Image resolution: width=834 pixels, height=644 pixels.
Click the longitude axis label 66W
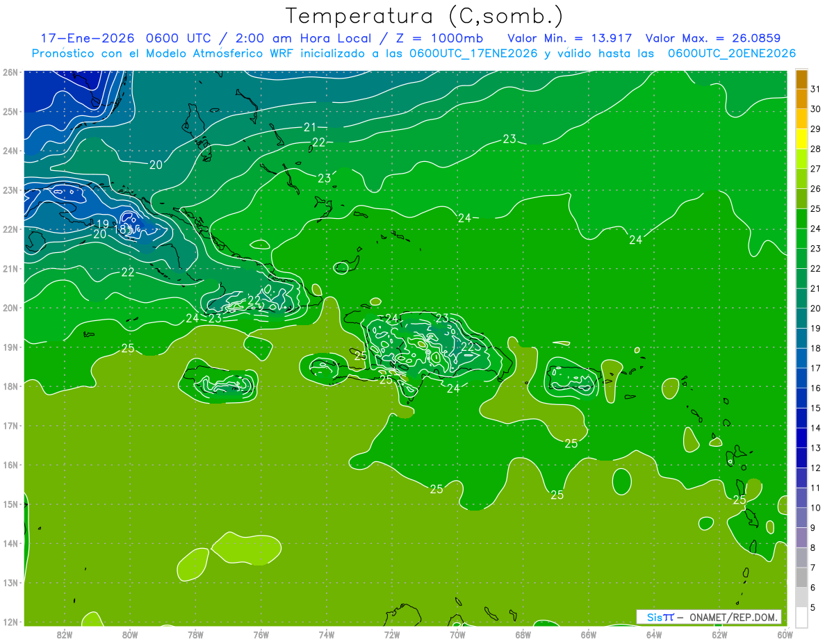tap(589, 635)
